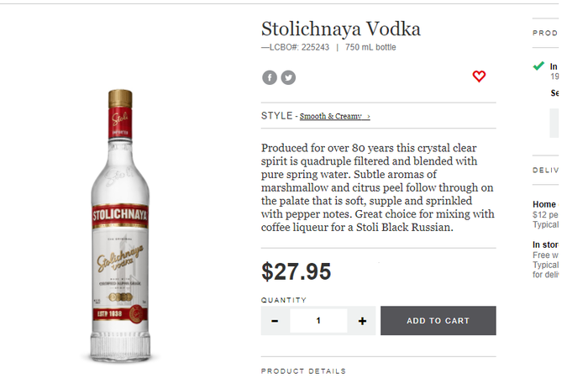Click the STYLE label
Viewport: 588px width, 384px height.
276,116
